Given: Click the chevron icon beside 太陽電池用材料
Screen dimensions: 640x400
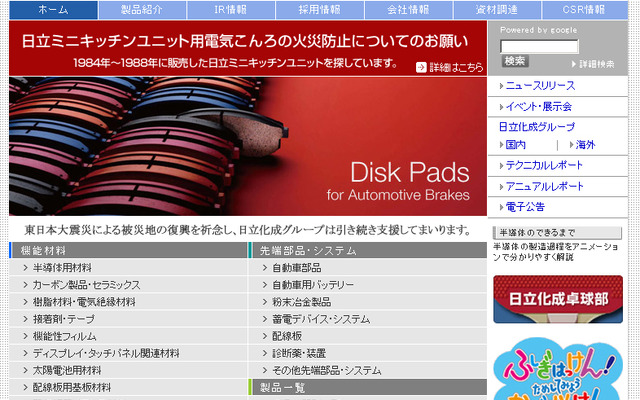Looking at the screenshot, I should coord(25,371).
